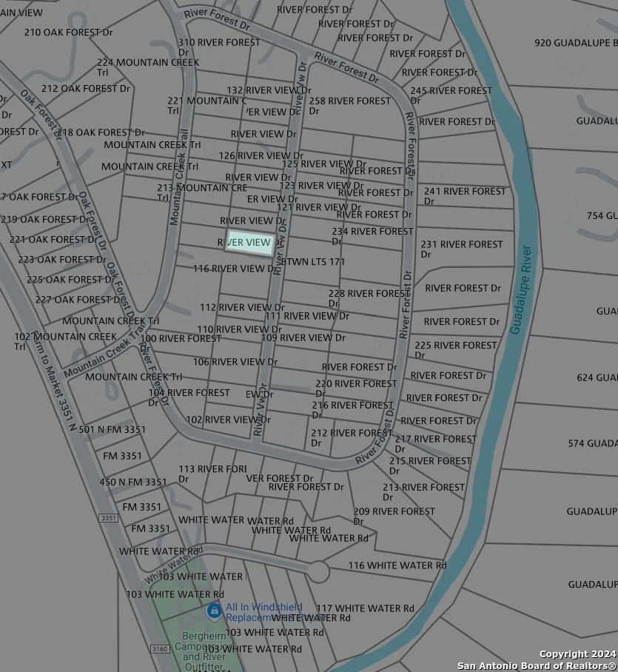Click the Farm to Market 3351 N road name

point(55,380)
